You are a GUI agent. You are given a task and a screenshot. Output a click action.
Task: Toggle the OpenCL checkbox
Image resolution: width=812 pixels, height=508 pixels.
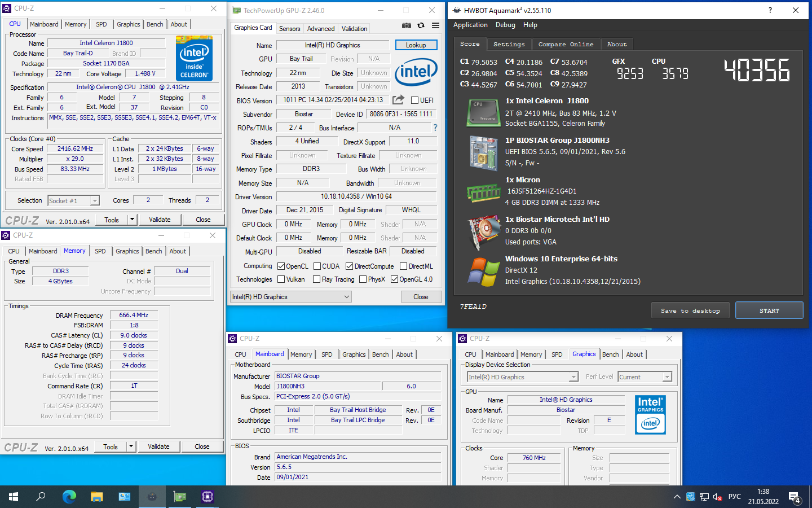coord(281,266)
